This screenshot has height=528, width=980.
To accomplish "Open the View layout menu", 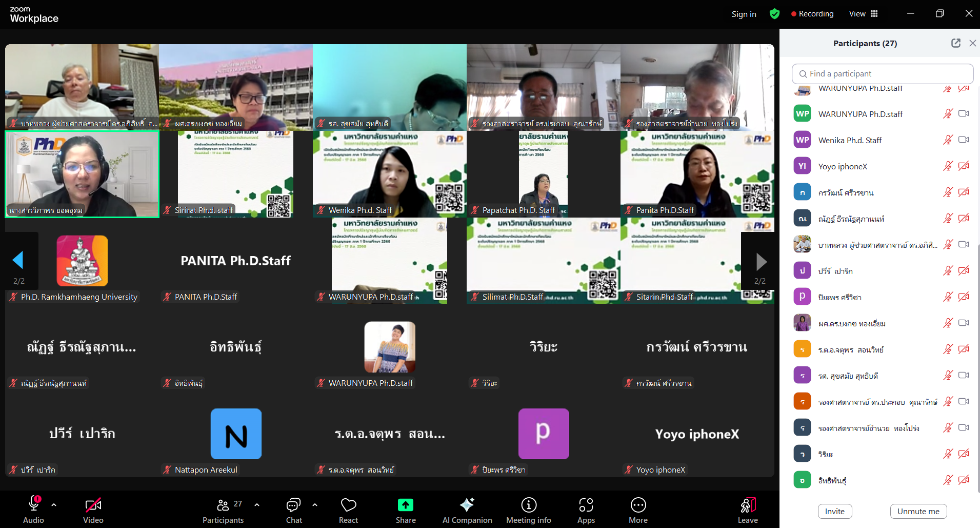I will point(864,14).
